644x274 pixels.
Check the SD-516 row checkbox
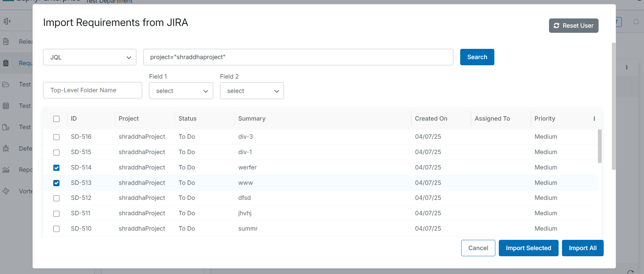tap(56, 137)
